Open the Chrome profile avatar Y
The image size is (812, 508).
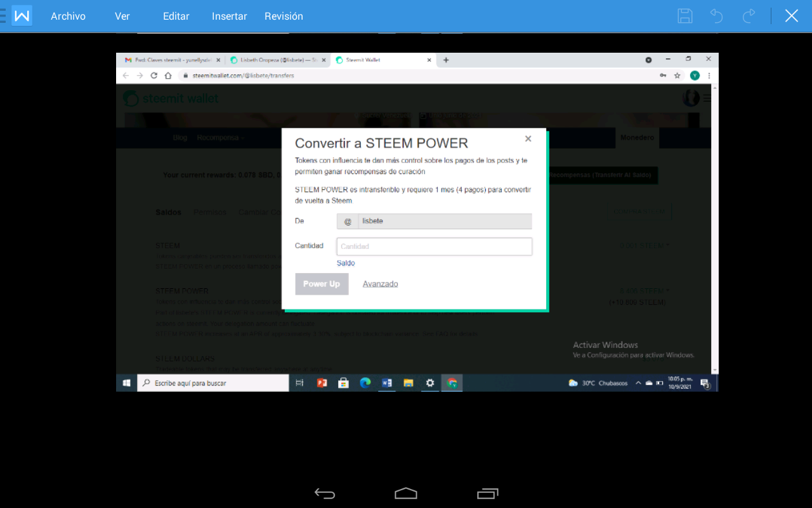coord(695,75)
